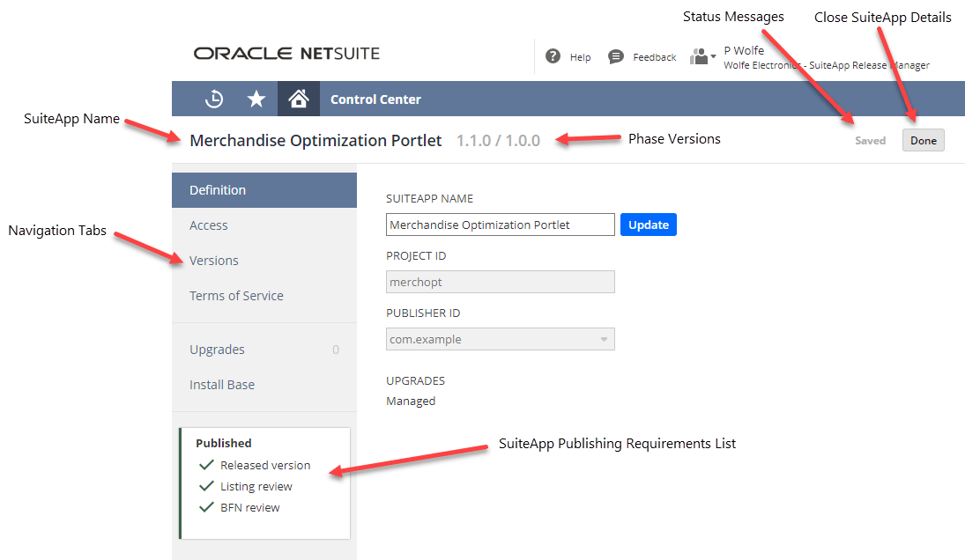Select the Definition tab
The width and height of the screenshot is (965, 560).
click(264, 190)
